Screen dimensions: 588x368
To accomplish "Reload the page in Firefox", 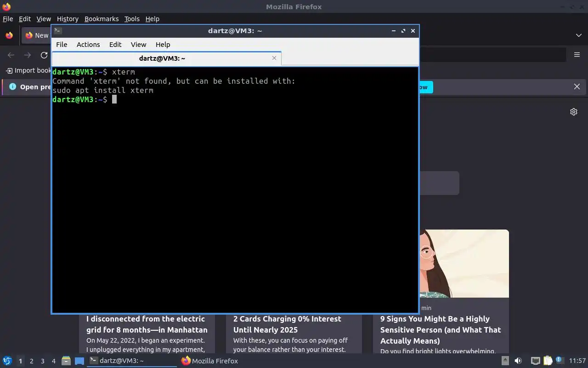I will [x=44, y=55].
